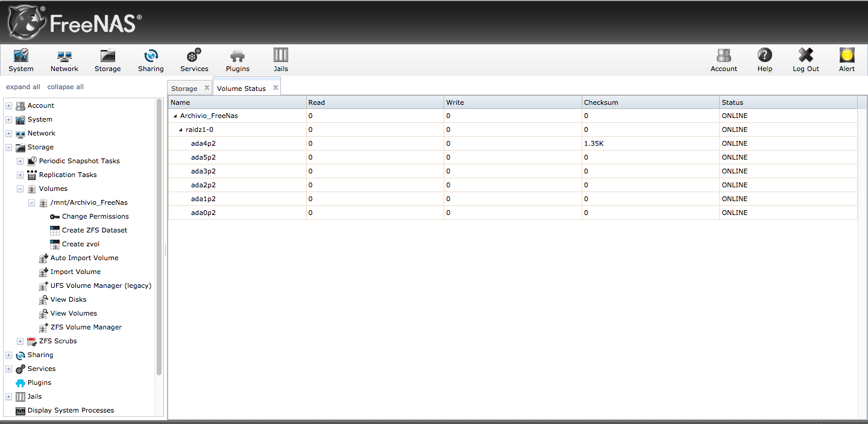Expand Periodic Snapshot Tasks node

pos(20,161)
